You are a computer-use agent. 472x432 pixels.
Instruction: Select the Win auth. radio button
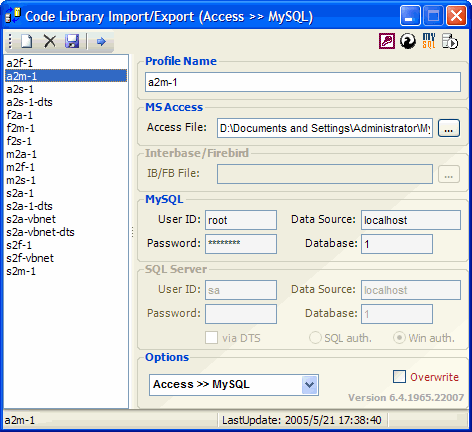point(399,338)
